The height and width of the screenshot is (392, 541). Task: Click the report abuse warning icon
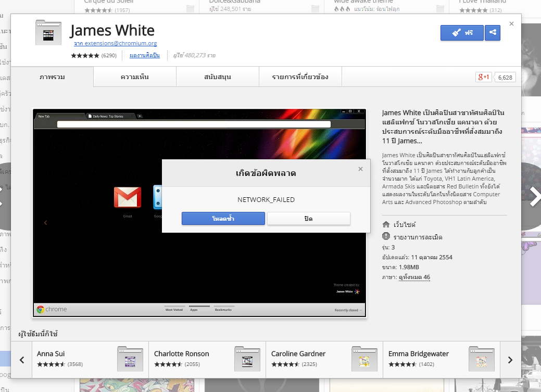[386, 236]
